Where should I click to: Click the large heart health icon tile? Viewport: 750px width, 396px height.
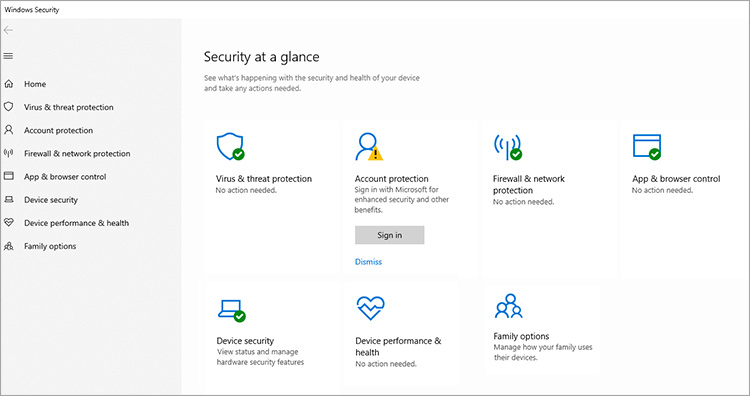[x=371, y=308]
